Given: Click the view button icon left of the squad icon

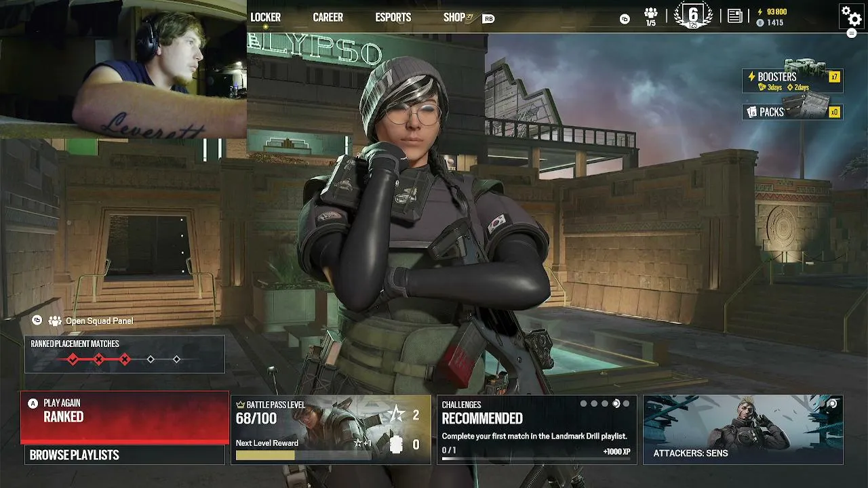Looking at the screenshot, I should (625, 19).
